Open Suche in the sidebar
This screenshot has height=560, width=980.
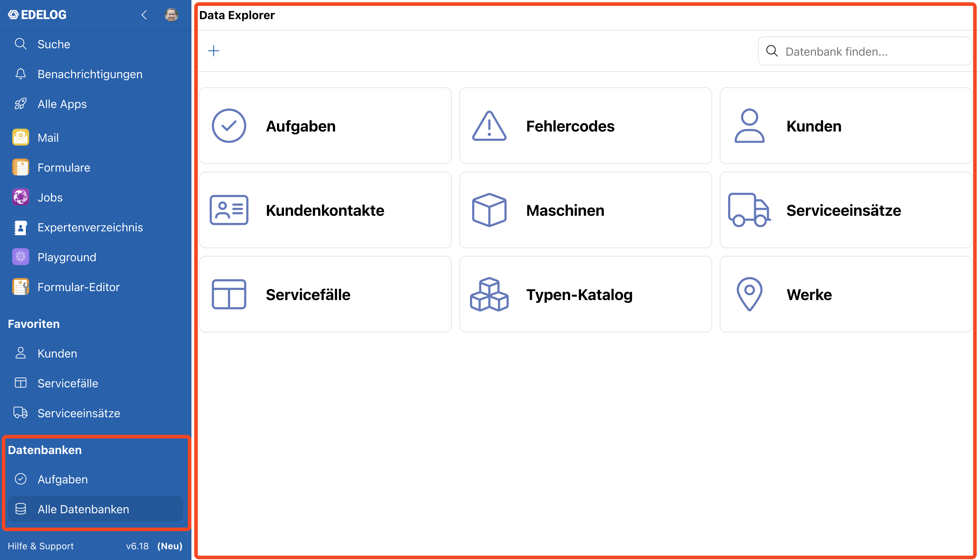[95, 44]
